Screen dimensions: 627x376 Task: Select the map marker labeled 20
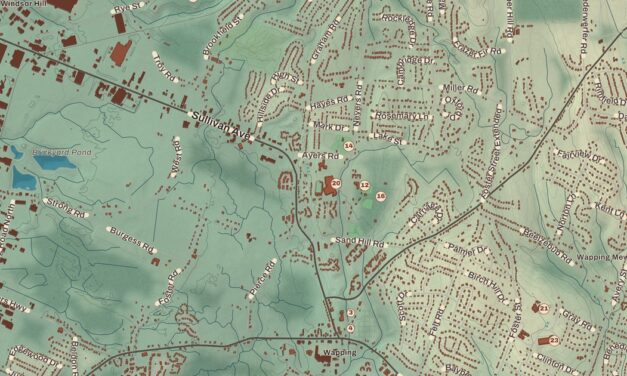click(336, 184)
